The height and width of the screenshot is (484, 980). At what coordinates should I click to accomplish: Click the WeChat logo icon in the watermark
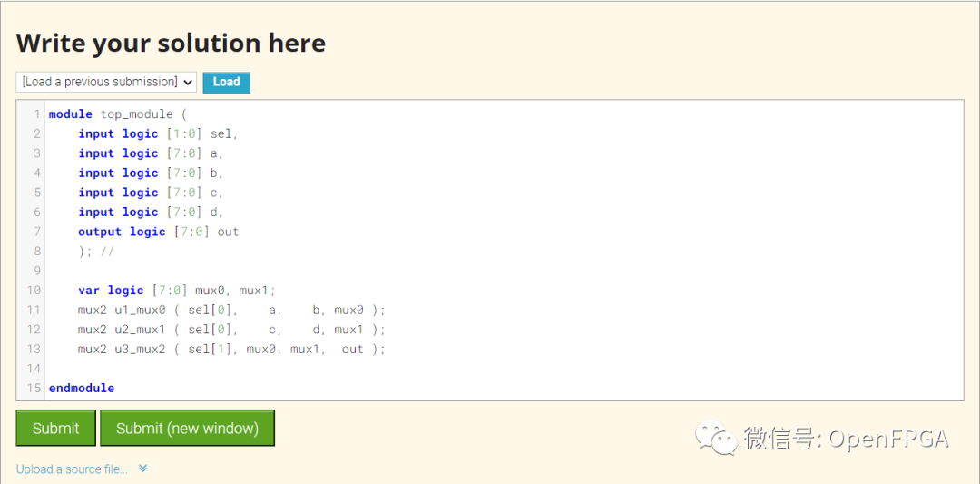[716, 440]
